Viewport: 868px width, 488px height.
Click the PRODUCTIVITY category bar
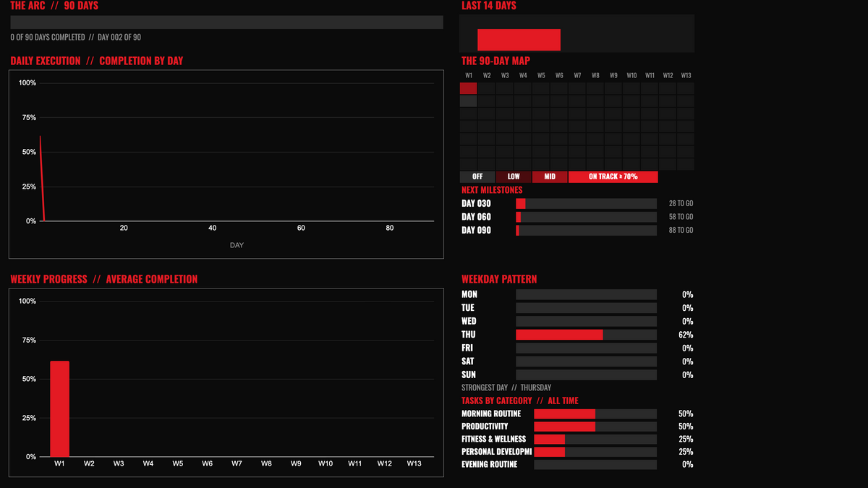coord(595,427)
